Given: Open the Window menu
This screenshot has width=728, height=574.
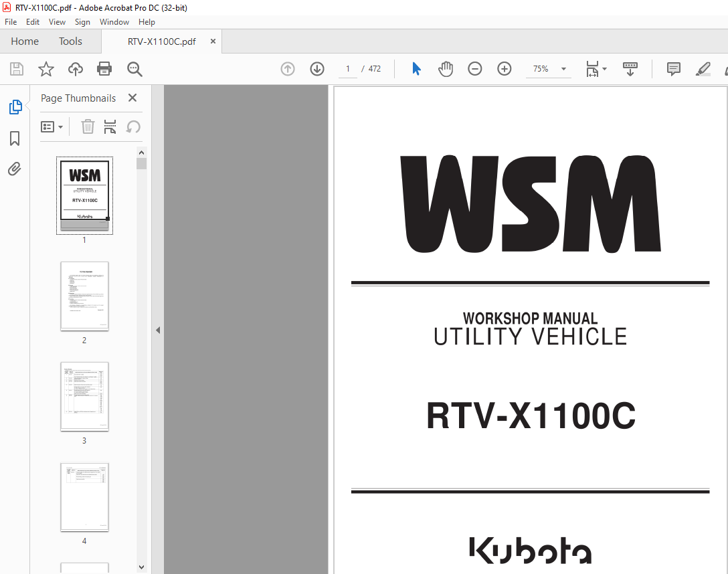Looking at the screenshot, I should point(114,22).
